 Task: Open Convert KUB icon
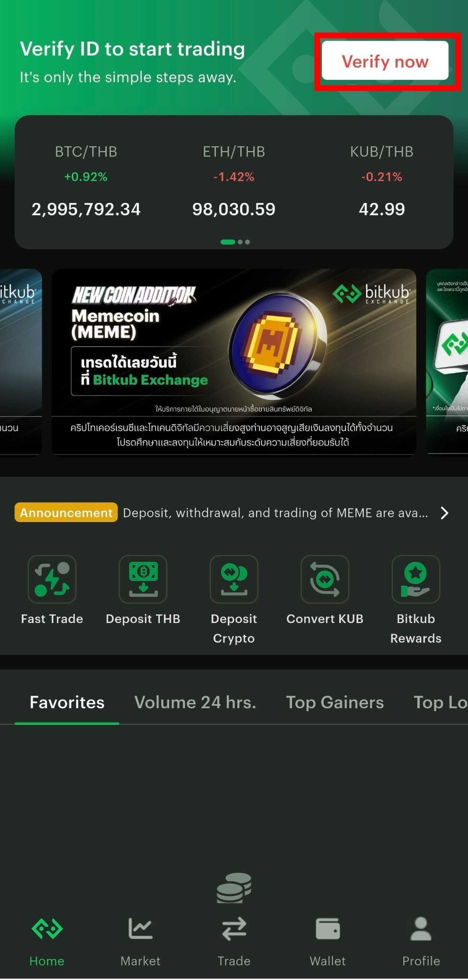[325, 579]
